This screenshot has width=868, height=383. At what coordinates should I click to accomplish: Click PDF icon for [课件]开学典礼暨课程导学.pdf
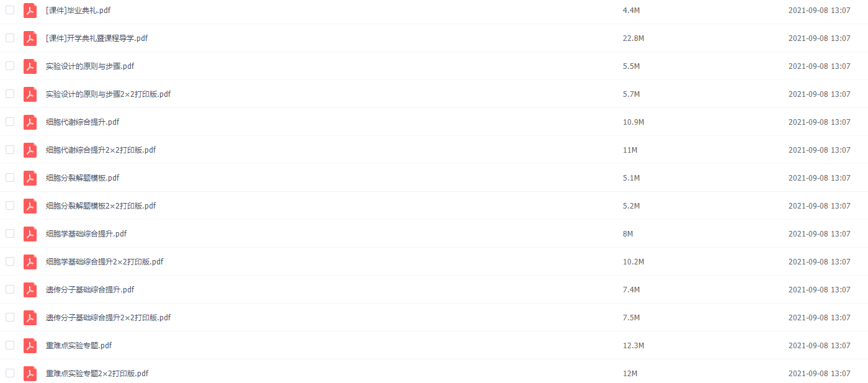[30, 38]
